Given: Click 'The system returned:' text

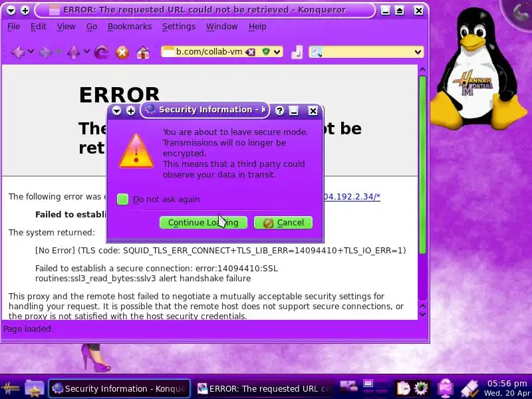Looking at the screenshot, I should tap(52, 232).
